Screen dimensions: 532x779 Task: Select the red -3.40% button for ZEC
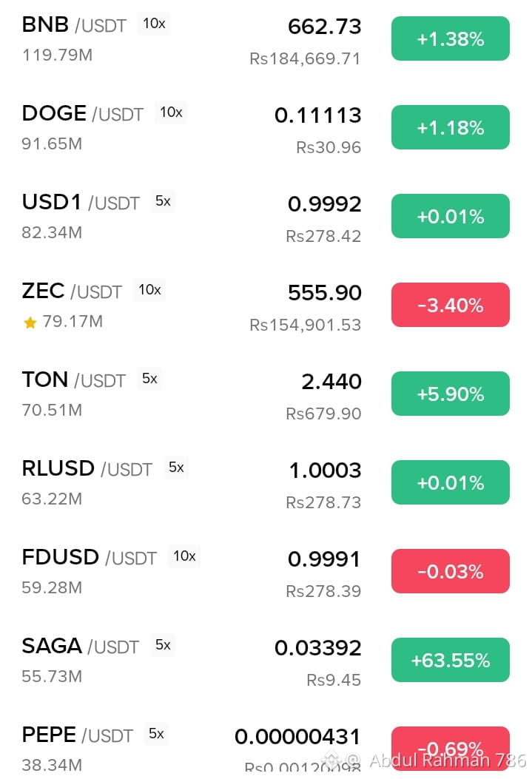pos(450,305)
